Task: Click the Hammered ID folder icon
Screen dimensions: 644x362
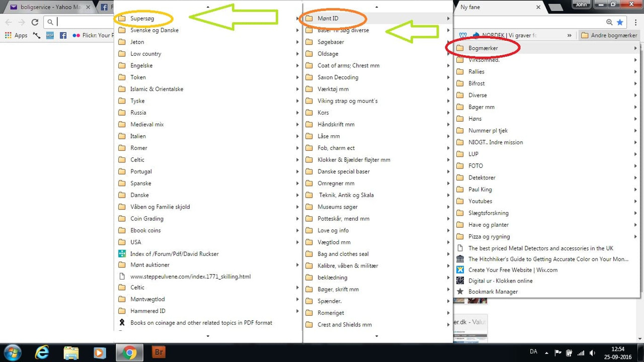Action: 122,311
